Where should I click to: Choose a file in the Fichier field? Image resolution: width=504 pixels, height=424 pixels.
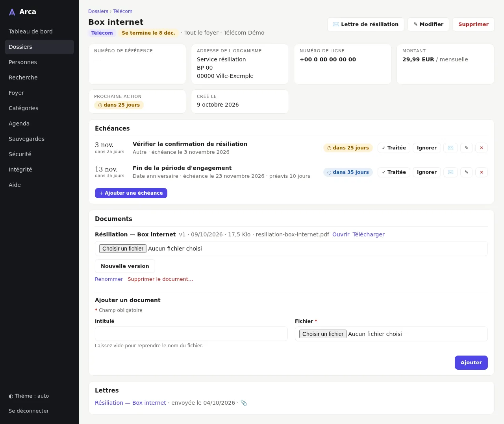pyautogui.click(x=323, y=334)
